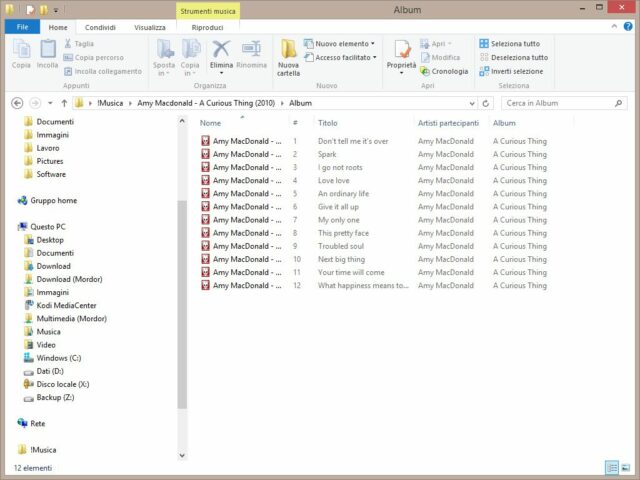Refresh the folder using the address bar icon
This screenshot has height=480, width=640.
click(485, 103)
